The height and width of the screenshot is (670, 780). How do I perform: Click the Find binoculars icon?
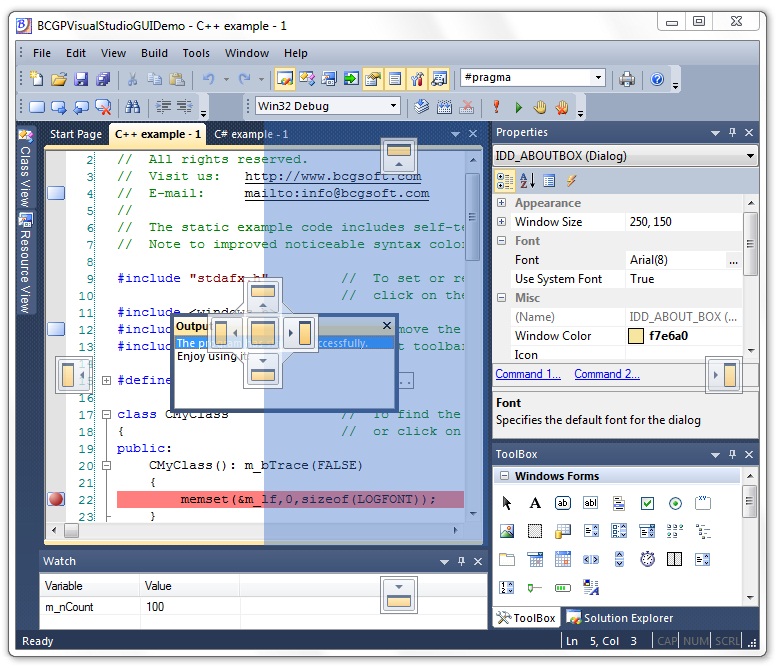(132, 107)
